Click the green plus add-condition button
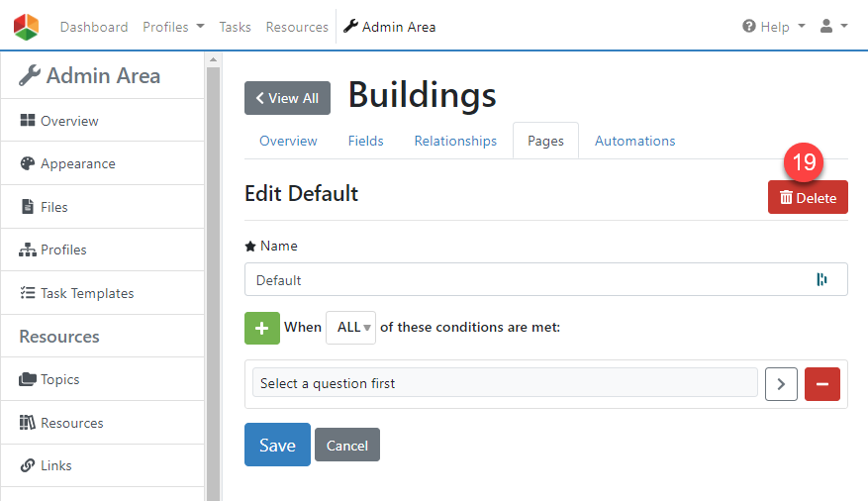This screenshot has height=501, width=868. click(x=262, y=327)
